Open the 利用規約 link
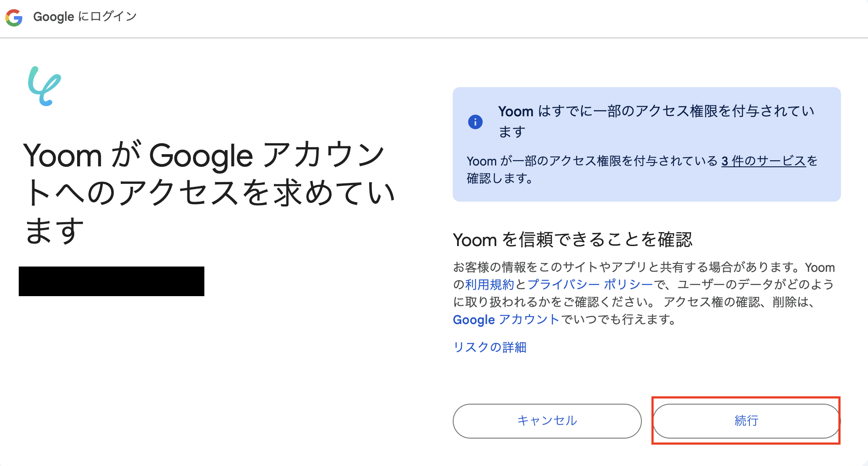This screenshot has height=466, width=868. tap(489, 284)
